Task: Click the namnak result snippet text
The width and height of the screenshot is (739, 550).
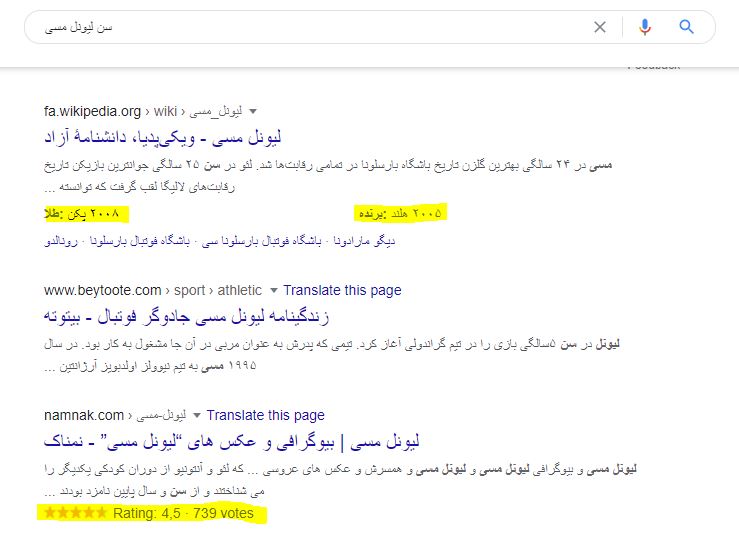Action: [x=340, y=480]
